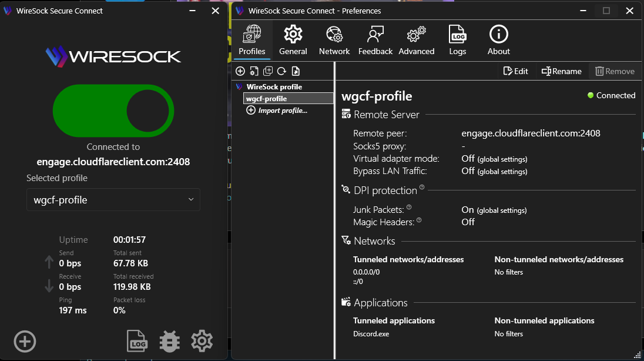This screenshot has width=644, height=361.
Task: Select wgcf-profile in the profile tree
Action: pos(289,98)
